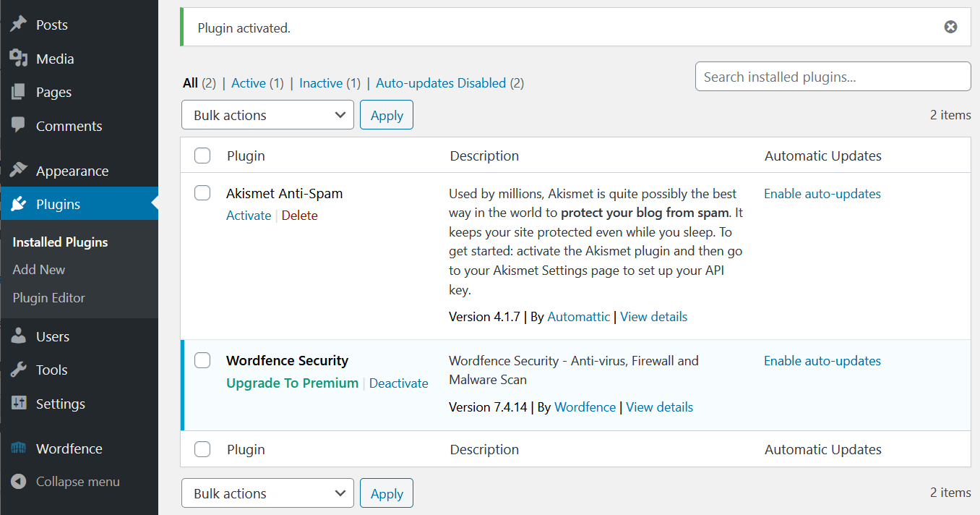The width and height of the screenshot is (980, 515).
Task: Click the Description column header at top
Action: [x=484, y=156]
